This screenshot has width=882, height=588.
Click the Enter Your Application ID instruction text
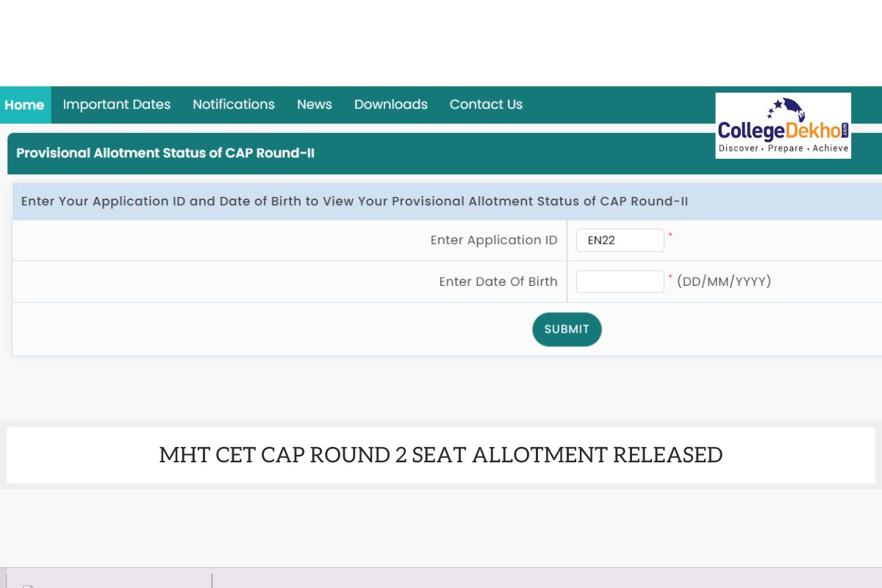(354, 201)
